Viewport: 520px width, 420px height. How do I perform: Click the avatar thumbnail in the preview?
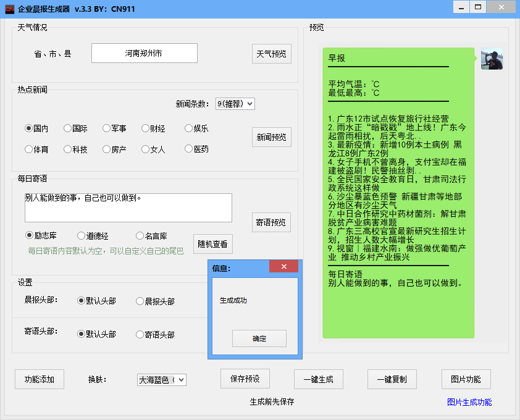[492, 59]
